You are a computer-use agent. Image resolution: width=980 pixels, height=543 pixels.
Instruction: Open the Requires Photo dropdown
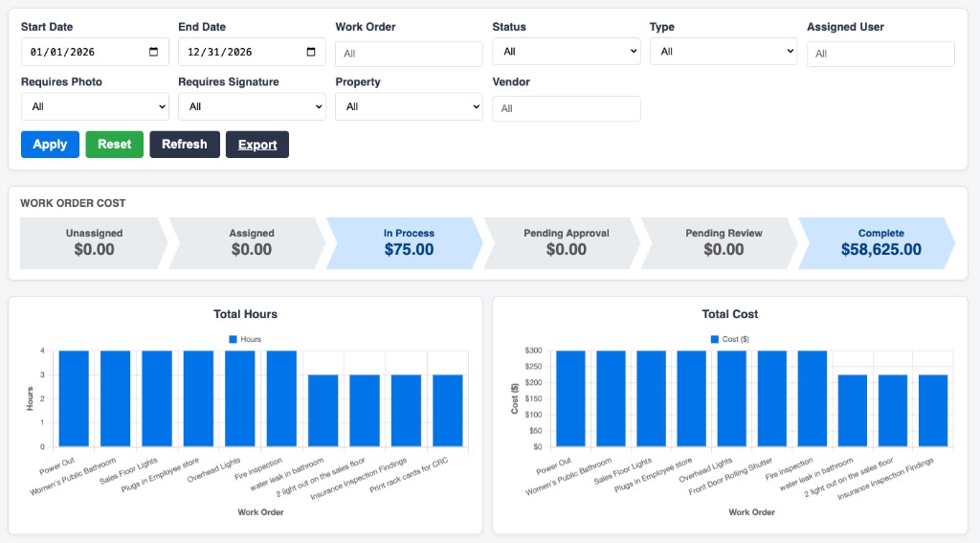click(x=95, y=106)
